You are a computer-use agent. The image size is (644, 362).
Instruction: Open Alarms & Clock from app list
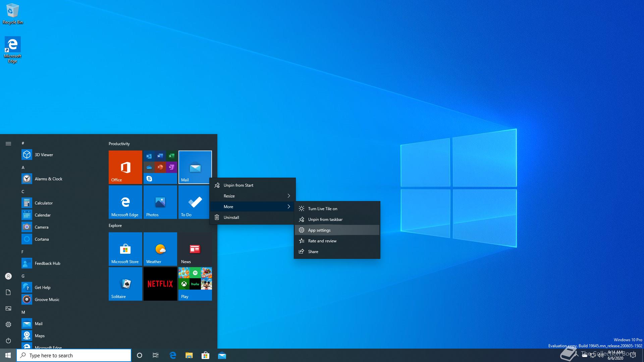60,179
